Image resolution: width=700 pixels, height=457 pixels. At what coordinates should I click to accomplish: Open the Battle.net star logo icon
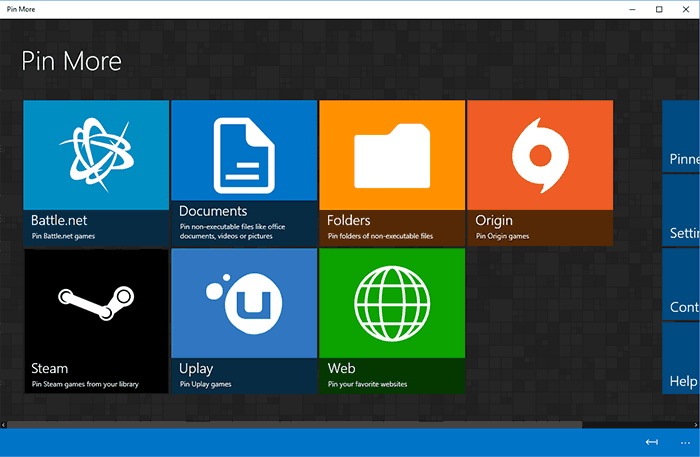(x=96, y=154)
